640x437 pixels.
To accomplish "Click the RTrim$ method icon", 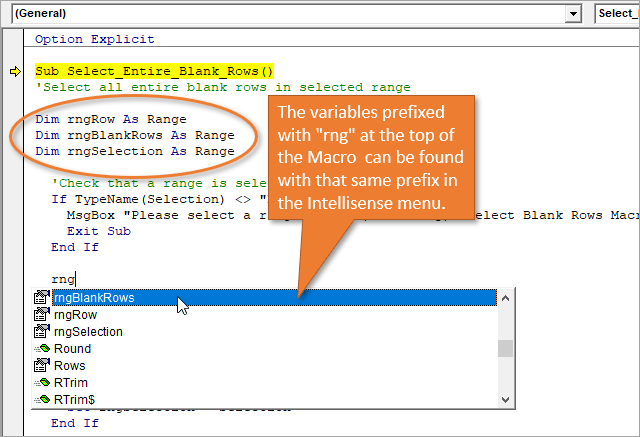I will pos(42,400).
